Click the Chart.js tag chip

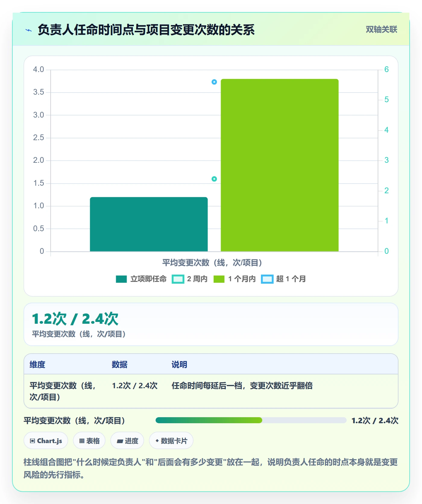click(46, 441)
